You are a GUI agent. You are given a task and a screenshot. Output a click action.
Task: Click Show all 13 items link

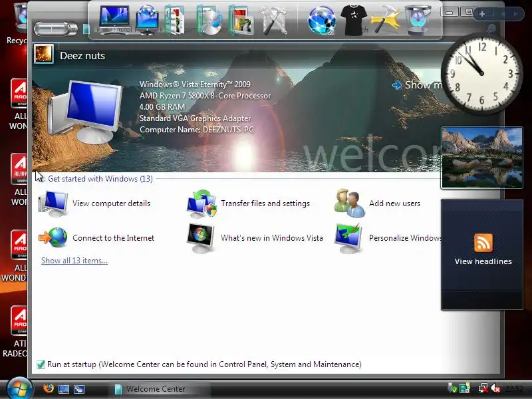click(74, 261)
